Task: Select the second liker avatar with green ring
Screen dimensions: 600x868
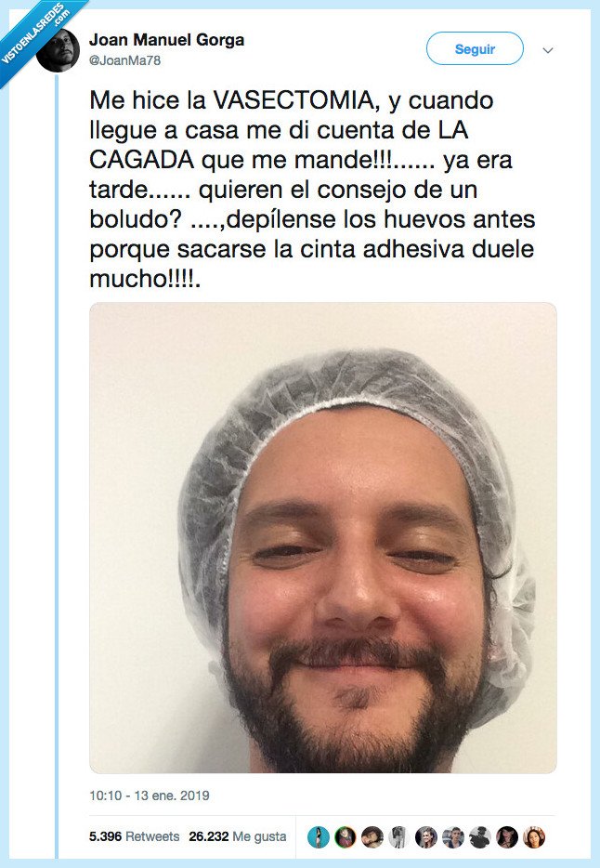Action: tap(346, 837)
